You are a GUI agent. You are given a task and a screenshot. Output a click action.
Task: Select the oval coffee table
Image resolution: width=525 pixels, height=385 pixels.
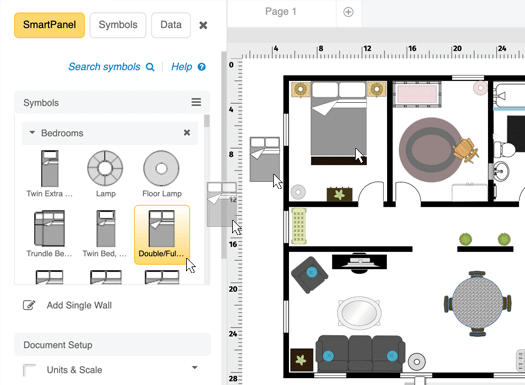359,312
